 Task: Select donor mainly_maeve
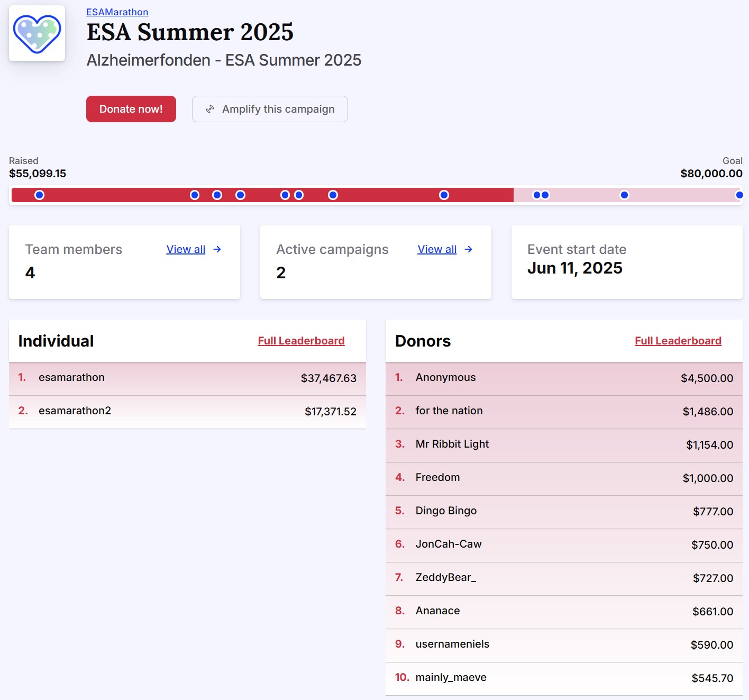pyautogui.click(x=564, y=678)
